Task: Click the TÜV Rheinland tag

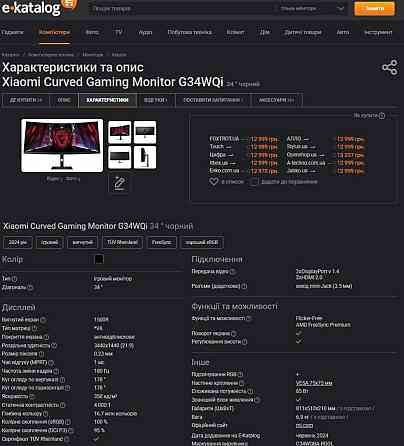Action: pos(122,242)
